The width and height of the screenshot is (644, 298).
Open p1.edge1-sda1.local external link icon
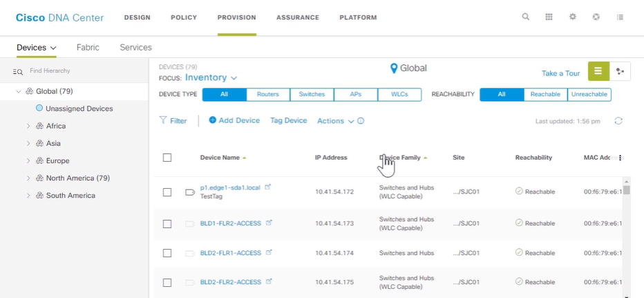pos(268,187)
